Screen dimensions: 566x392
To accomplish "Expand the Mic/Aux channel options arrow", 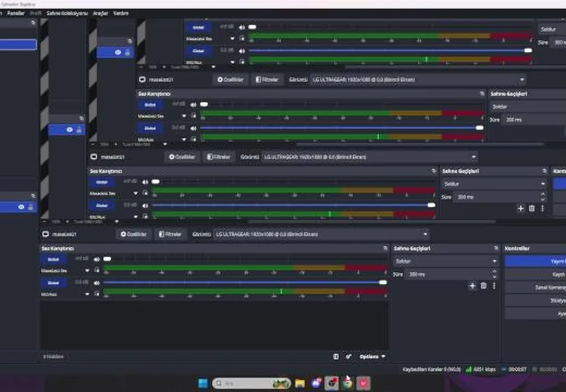I will coord(87,294).
